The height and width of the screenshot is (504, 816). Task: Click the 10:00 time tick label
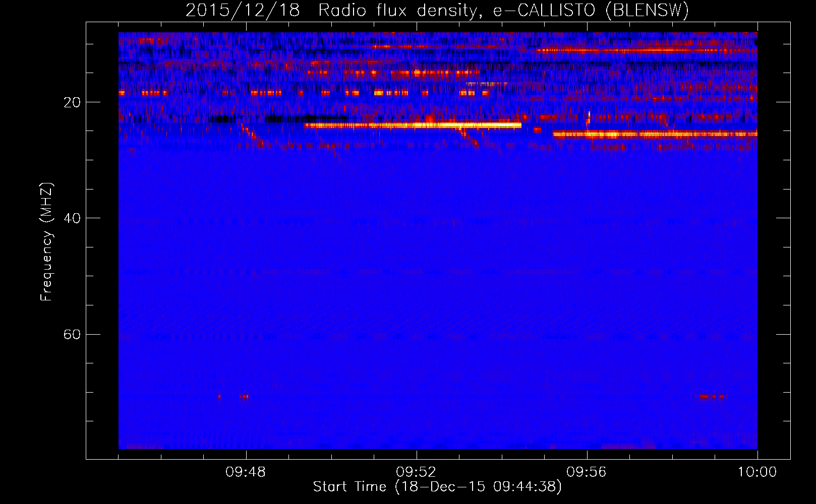(757, 472)
